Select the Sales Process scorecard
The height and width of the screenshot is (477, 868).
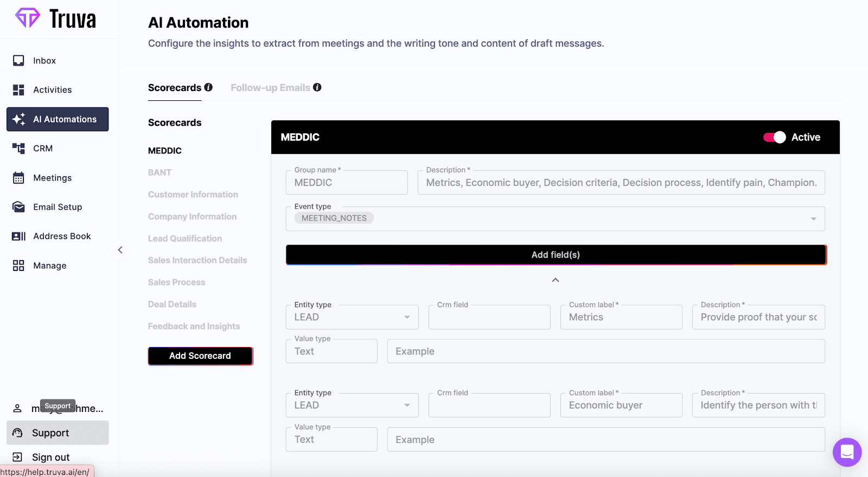tap(177, 282)
